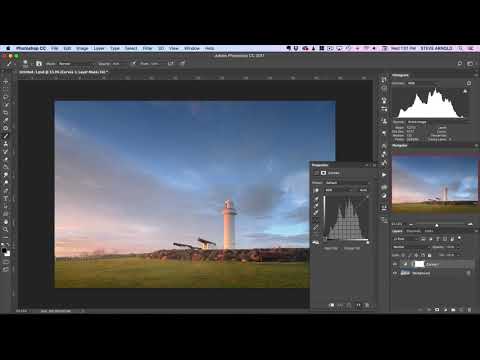Open the Curves channel RGB dropdown
480x360 pixels.
338,190
